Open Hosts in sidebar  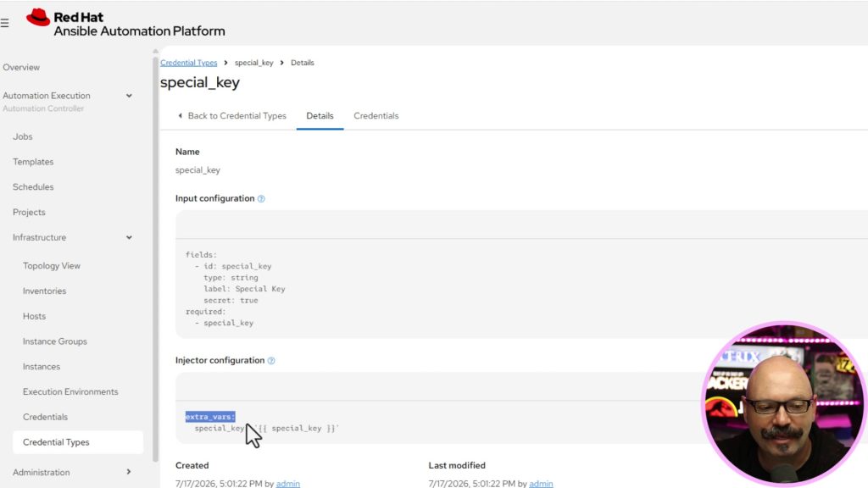tap(34, 316)
